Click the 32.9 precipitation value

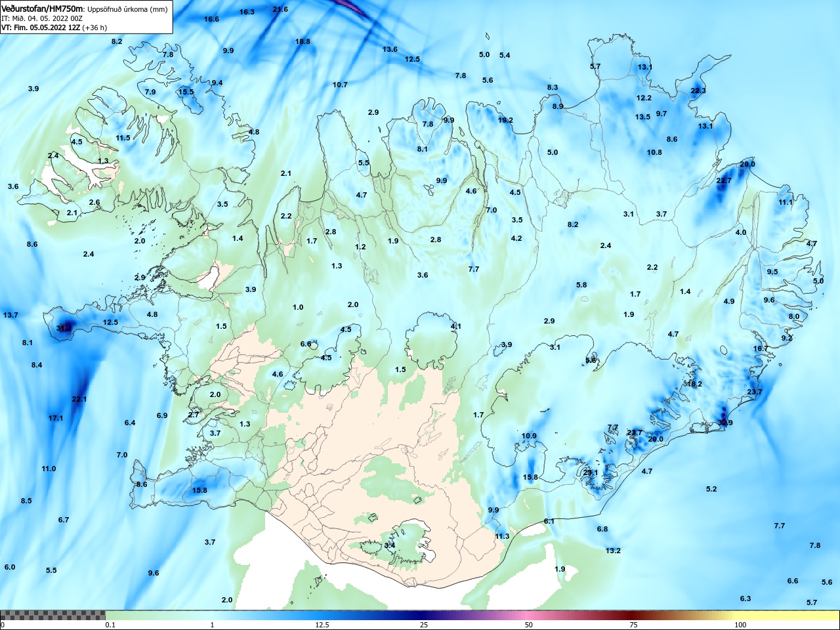725,423
